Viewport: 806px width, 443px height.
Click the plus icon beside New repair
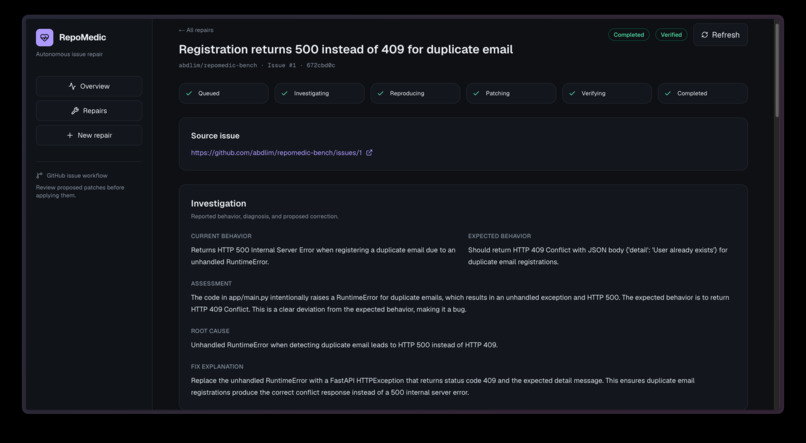70,135
